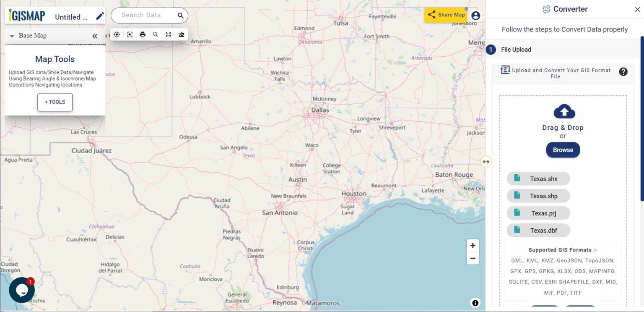This screenshot has height=312, width=644.
Task: Click the fit-to-extent focus tool
Action: click(x=130, y=34)
